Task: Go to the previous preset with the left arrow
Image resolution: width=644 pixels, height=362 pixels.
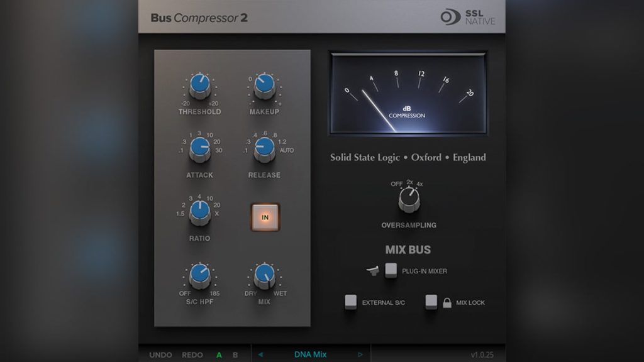Action: [x=261, y=354]
